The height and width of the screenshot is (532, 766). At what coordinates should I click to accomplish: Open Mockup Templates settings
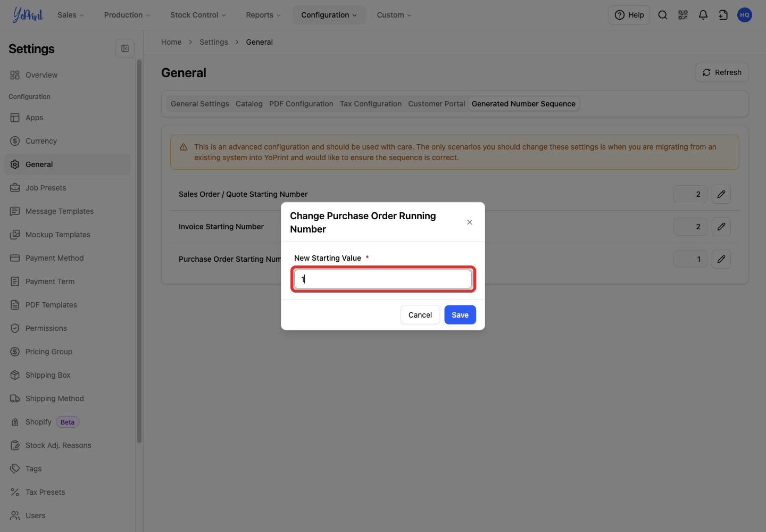point(68,235)
